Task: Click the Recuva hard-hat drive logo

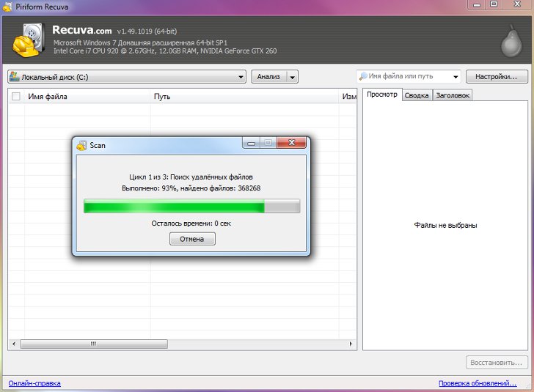Action: 29,40
